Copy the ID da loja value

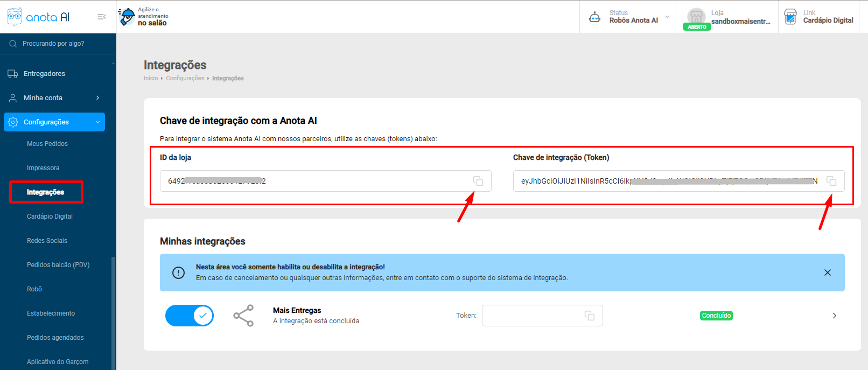coord(478,181)
